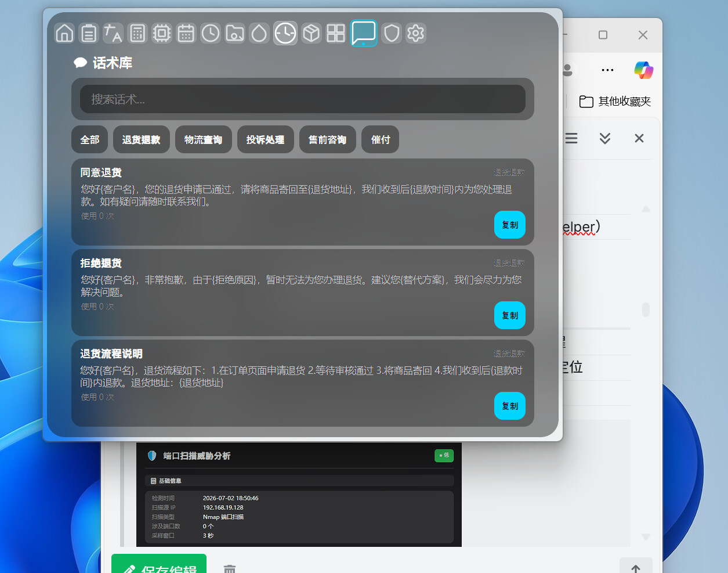Viewport: 728px width, 573px height.
Task: Copy the 拒绝退货 script
Action: 510,315
